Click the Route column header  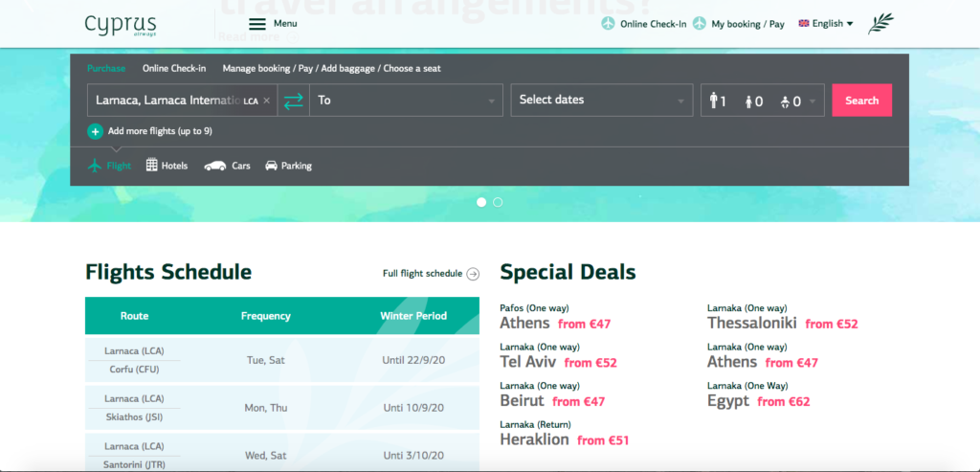(x=134, y=316)
